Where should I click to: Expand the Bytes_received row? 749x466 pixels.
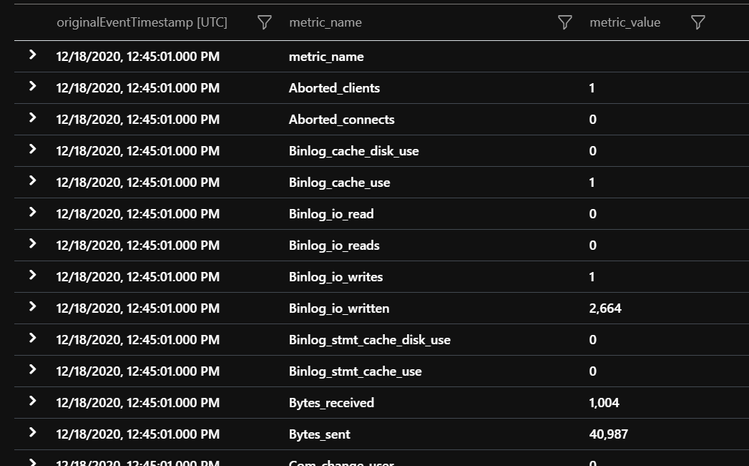coord(32,402)
